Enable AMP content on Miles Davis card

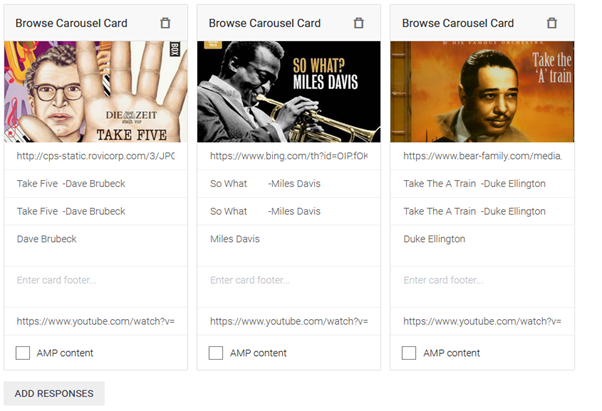point(216,353)
